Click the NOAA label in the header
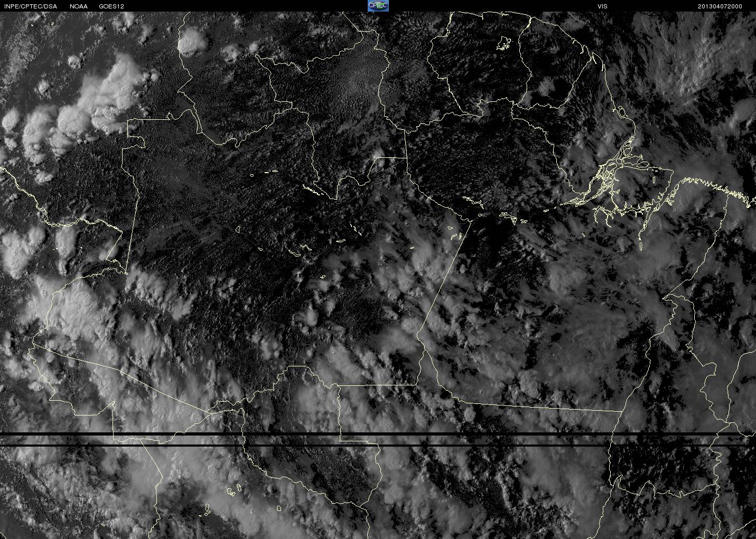 click(x=79, y=6)
